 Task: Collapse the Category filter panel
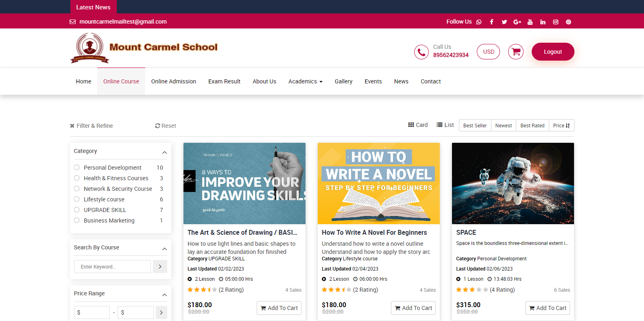[164, 153]
